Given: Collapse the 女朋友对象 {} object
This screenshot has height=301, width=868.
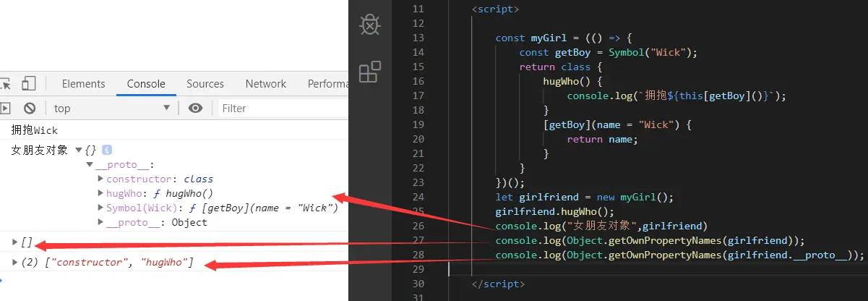Looking at the screenshot, I should (79, 150).
